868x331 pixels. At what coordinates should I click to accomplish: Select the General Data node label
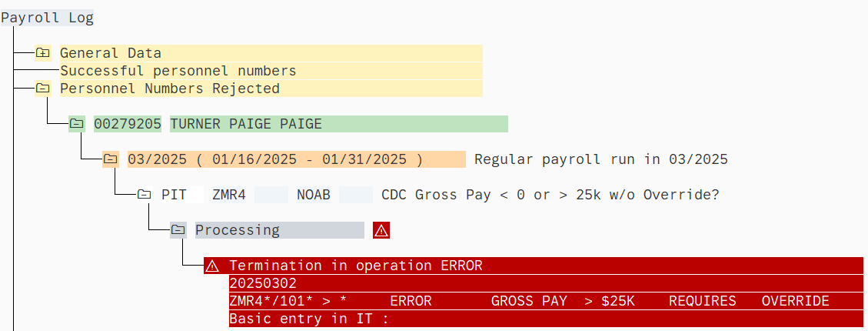click(111, 53)
